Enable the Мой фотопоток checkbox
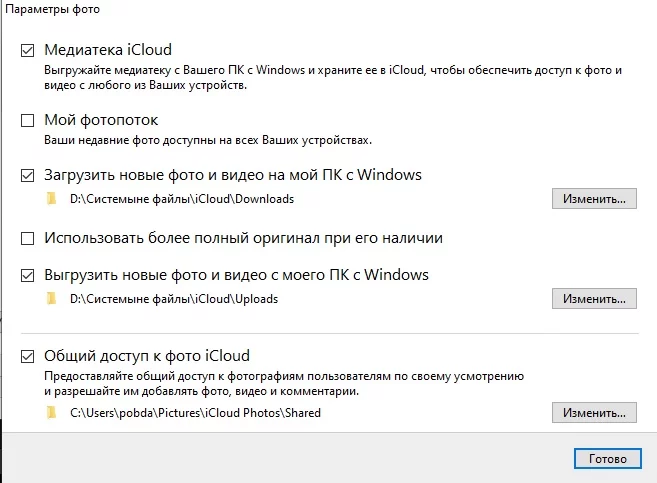 pyautogui.click(x=27, y=121)
